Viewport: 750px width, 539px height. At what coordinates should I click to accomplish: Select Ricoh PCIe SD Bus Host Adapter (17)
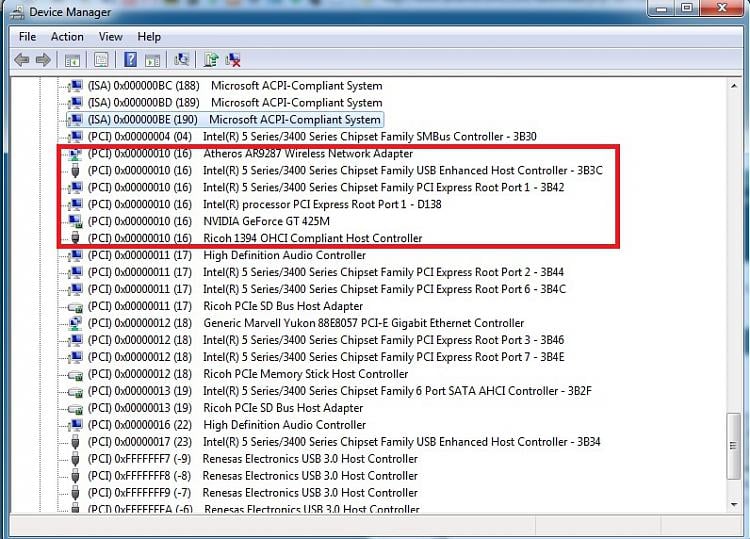coord(225,307)
